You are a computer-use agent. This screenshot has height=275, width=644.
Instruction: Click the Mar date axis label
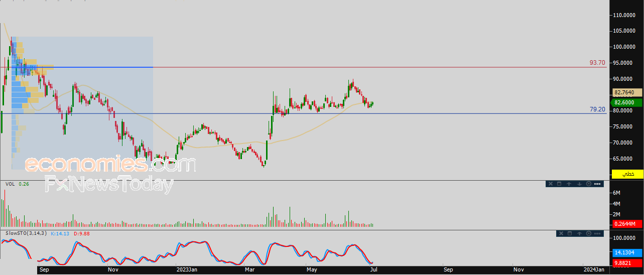tap(249, 270)
